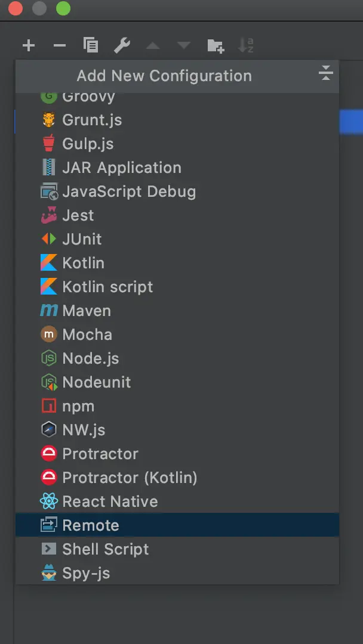The width and height of the screenshot is (363, 644).
Task: Click the JavaScript Debug icon
Action: pyautogui.click(x=50, y=191)
